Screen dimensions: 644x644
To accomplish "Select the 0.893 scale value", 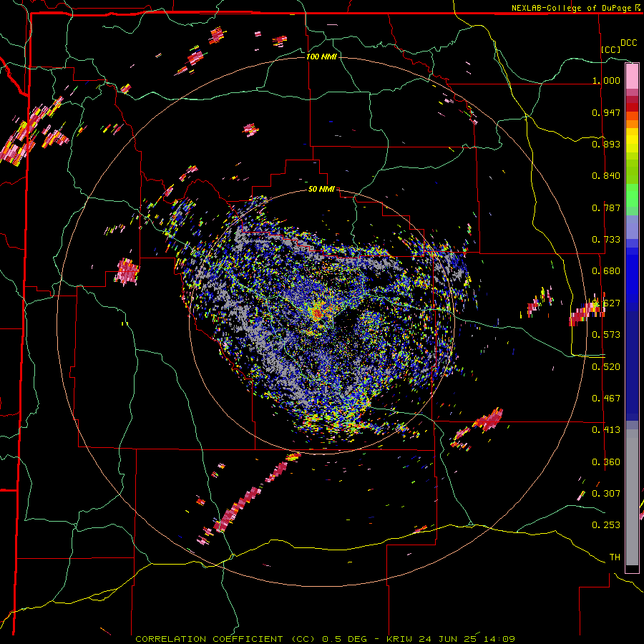I will pos(606,144).
